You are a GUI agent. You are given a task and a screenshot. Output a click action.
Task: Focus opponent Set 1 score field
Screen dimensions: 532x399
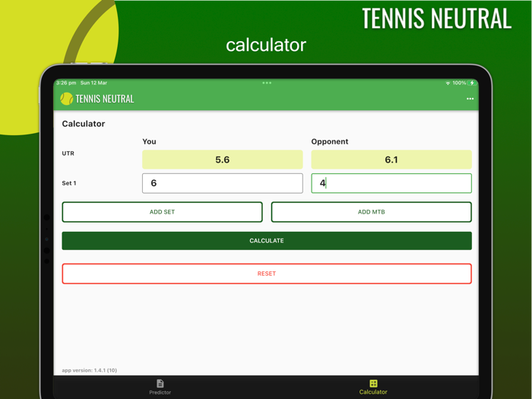pyautogui.click(x=391, y=183)
